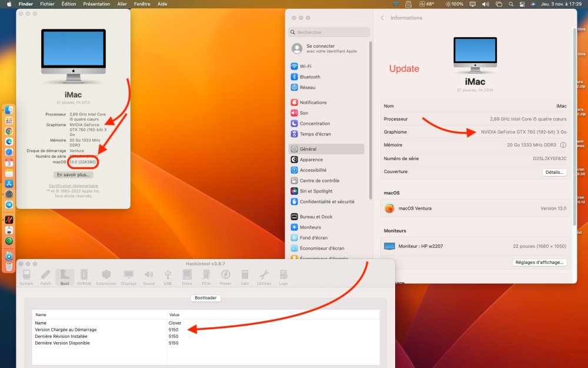Viewport: 588px width, 368px height.
Task: Go back using the Informations chevron
Action: [382, 18]
